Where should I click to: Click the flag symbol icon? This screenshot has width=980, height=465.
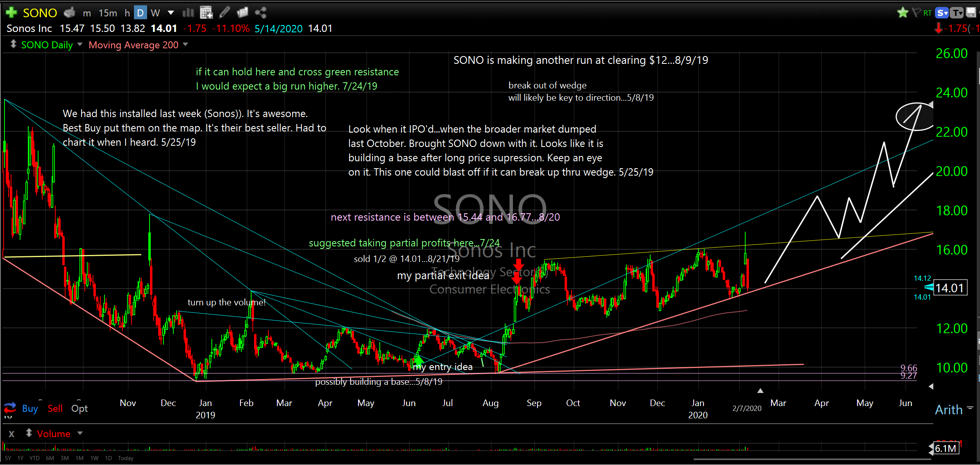click(916, 13)
